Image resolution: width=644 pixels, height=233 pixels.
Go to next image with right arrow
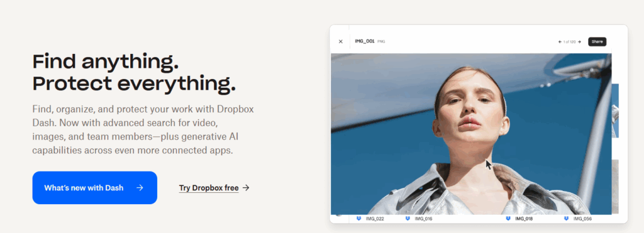tap(579, 42)
